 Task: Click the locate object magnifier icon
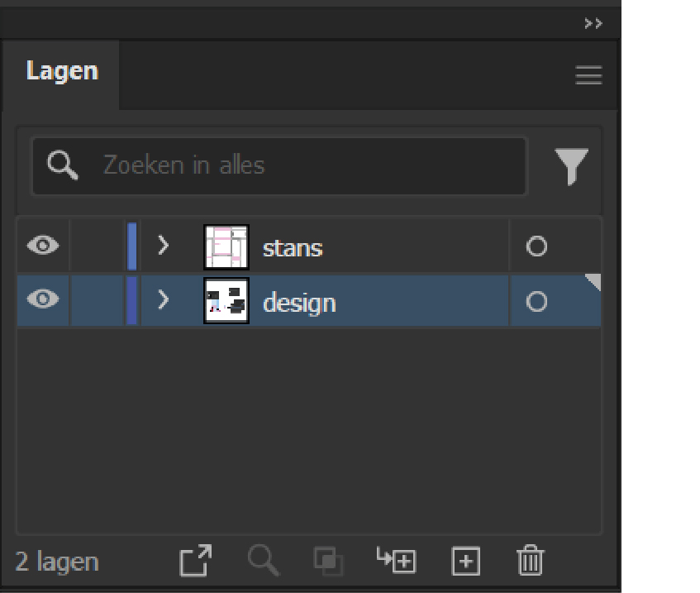(264, 560)
